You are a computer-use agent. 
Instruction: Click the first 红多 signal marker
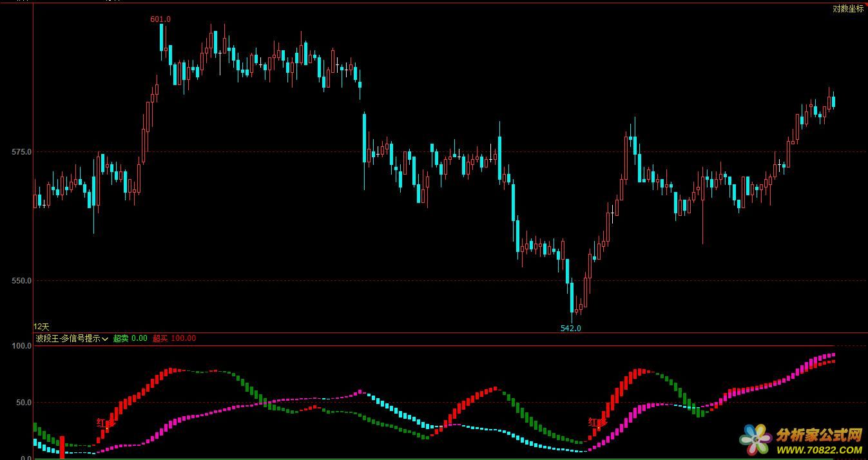tap(106, 423)
